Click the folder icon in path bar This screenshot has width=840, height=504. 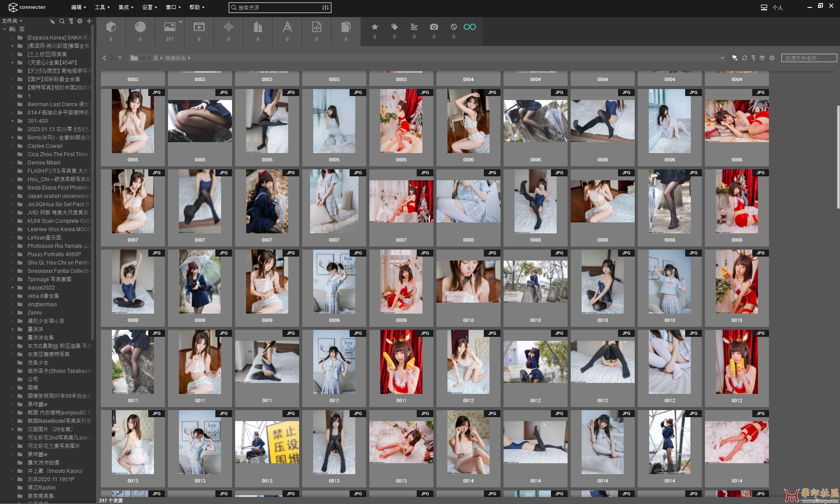(x=134, y=58)
